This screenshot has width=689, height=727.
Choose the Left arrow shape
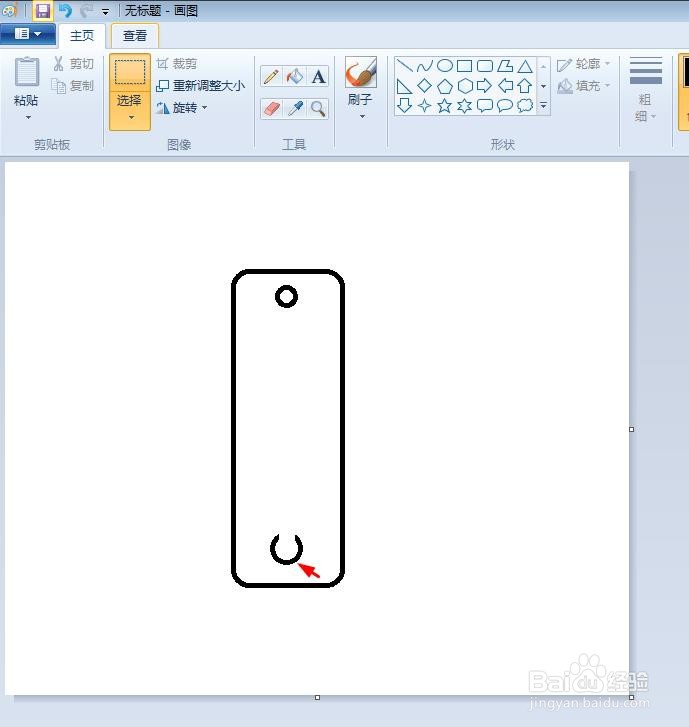coord(505,86)
